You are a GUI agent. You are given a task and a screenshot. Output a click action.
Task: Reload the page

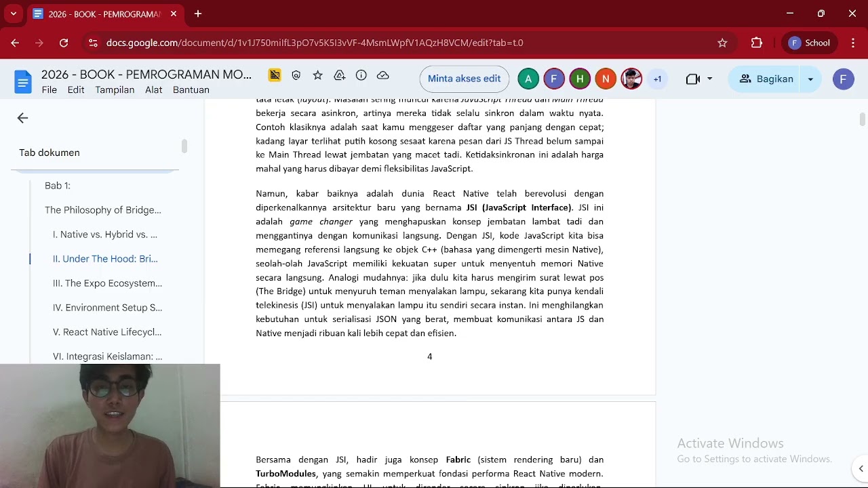tap(64, 43)
